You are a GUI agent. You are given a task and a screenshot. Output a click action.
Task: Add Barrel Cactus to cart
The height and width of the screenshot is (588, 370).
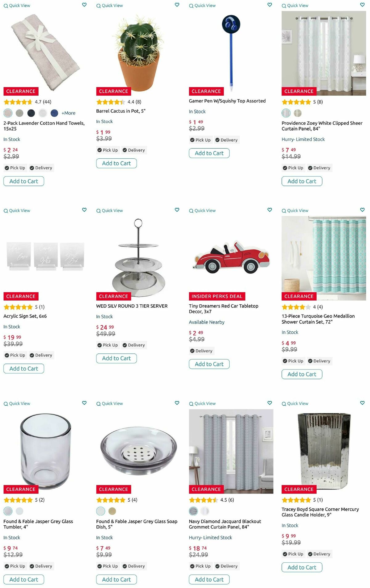click(x=116, y=163)
